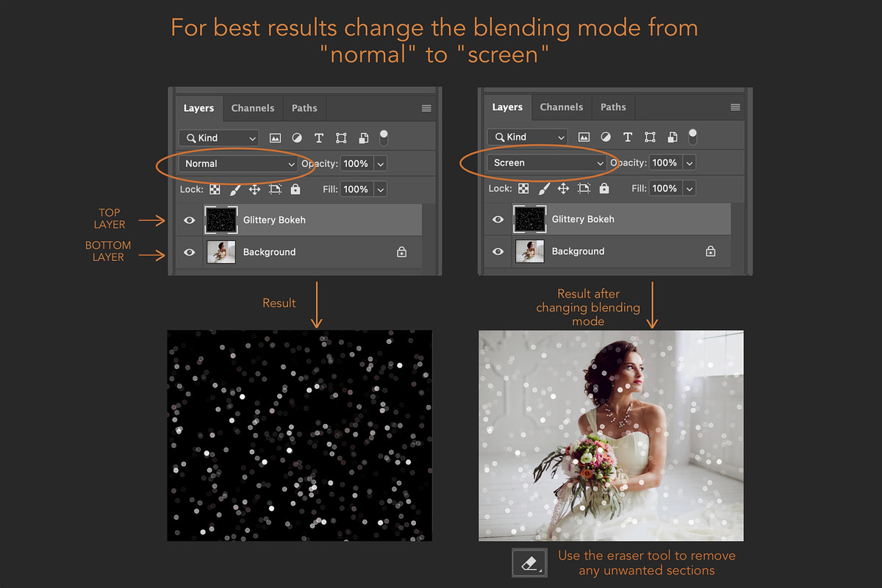Open left Layers panel menu icon
This screenshot has width=882, height=588.
[x=426, y=108]
